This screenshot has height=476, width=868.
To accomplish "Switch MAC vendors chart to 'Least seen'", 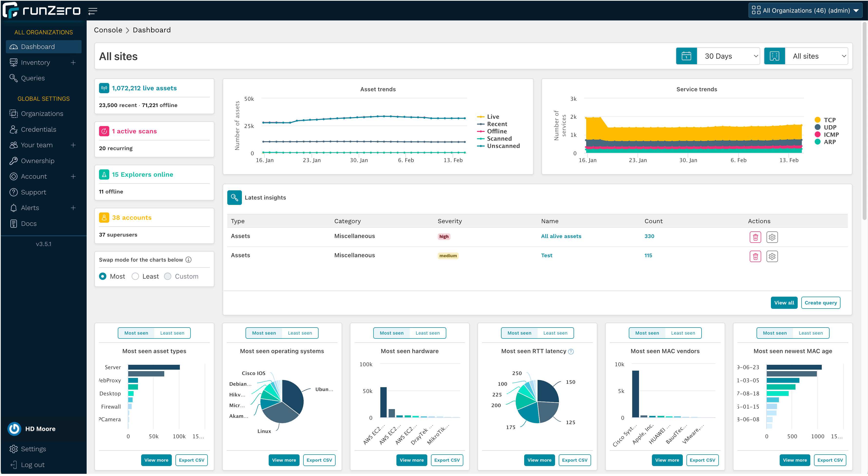I will [x=683, y=333].
